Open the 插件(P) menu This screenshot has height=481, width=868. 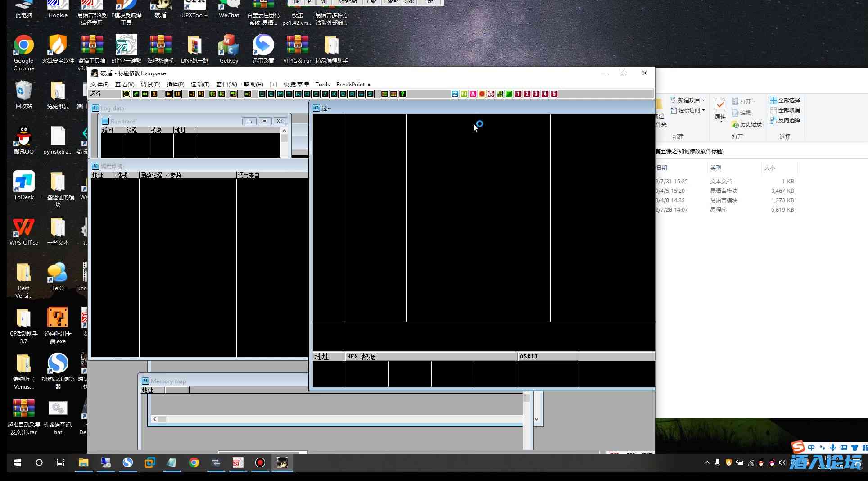click(175, 85)
